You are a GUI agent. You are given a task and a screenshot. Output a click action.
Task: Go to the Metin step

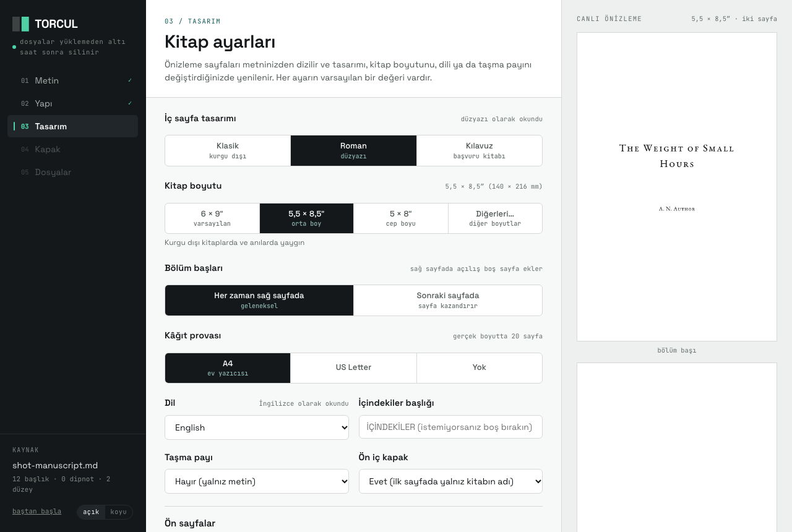tap(72, 80)
